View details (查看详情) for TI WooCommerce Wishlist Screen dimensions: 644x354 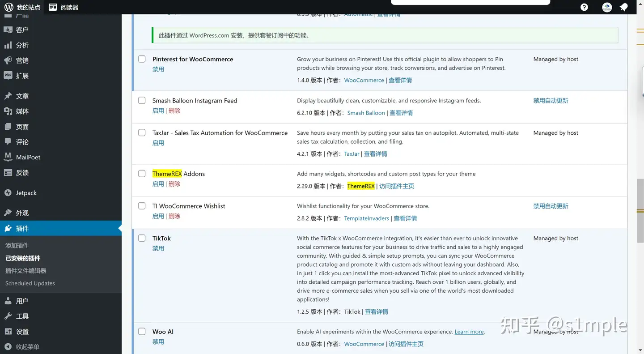pos(405,218)
